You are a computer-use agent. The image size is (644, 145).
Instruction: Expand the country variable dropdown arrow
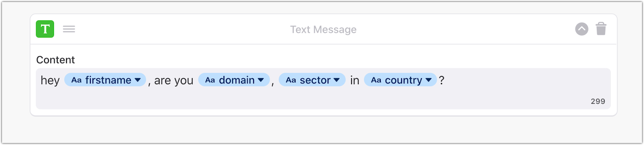click(428, 80)
